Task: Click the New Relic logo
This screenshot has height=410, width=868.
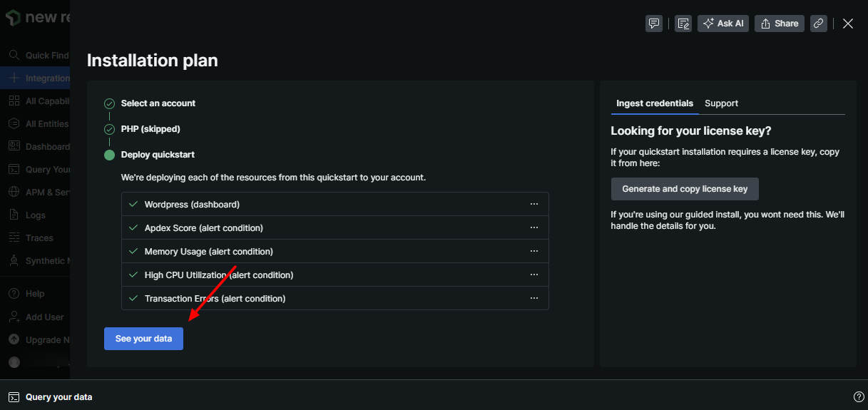Action: [x=39, y=17]
